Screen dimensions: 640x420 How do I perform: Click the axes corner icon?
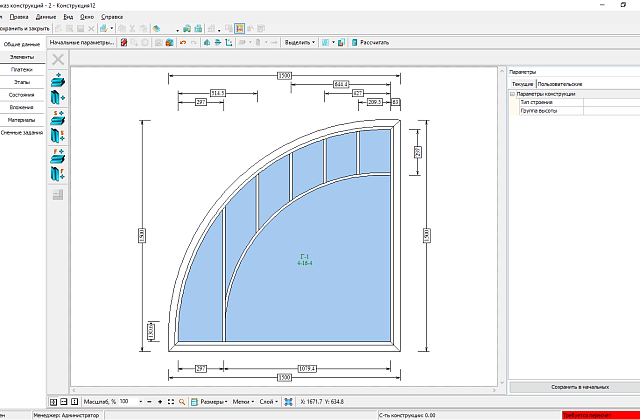pyautogui.click(x=229, y=42)
